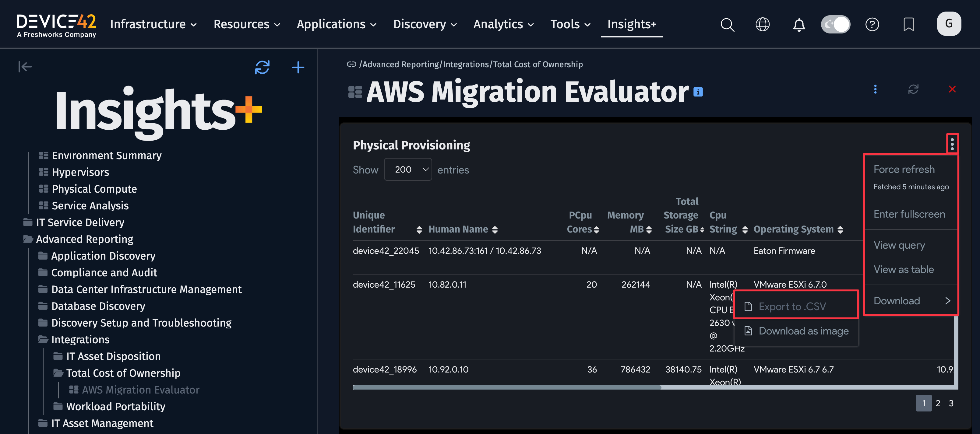Viewport: 980px width, 434px height.
Task: Click the Device42 logo
Action: 56,26
